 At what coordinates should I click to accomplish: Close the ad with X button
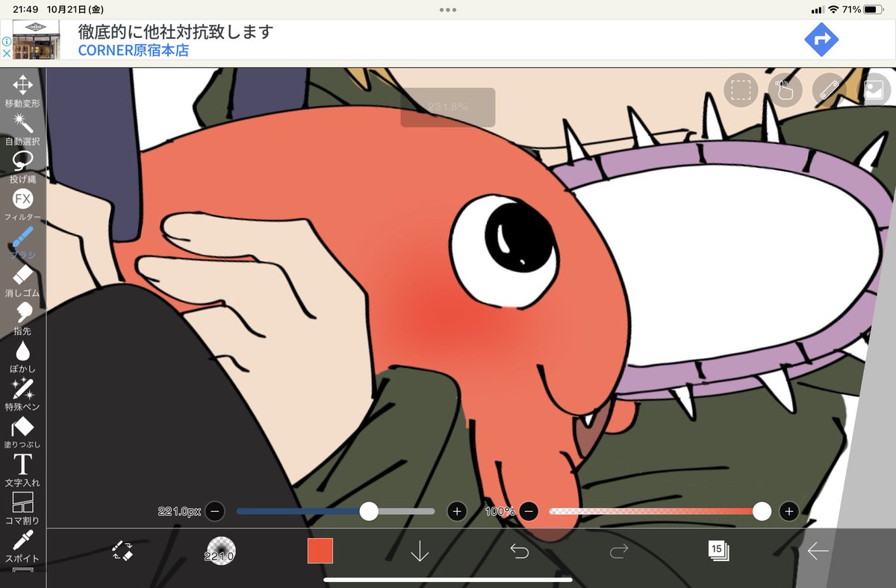6,54
